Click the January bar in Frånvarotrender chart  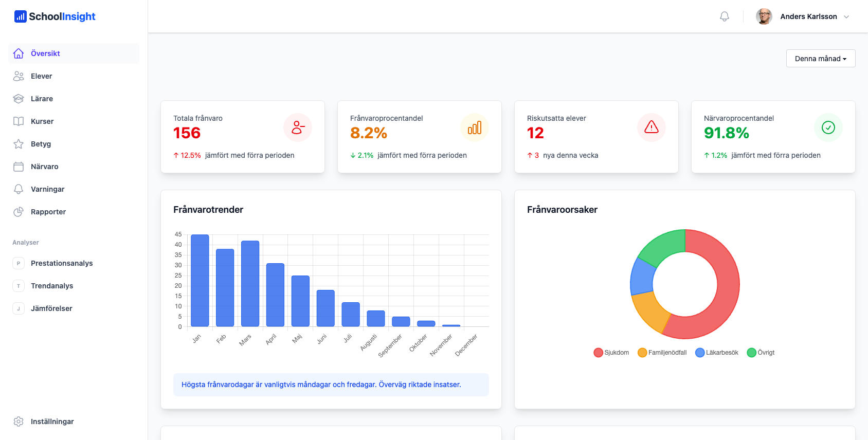(200, 281)
